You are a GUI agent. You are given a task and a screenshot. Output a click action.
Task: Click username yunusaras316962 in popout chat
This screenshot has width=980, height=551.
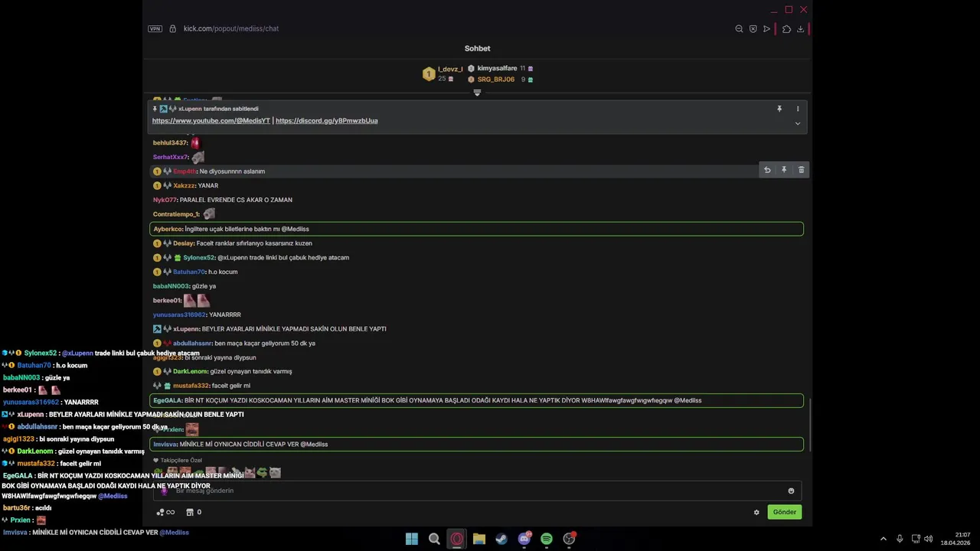(179, 315)
